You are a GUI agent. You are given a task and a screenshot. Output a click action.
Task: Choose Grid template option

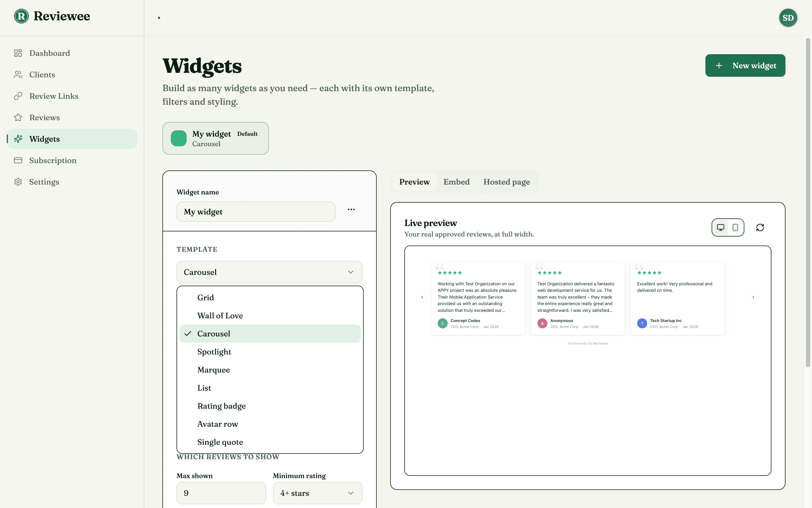(270, 298)
